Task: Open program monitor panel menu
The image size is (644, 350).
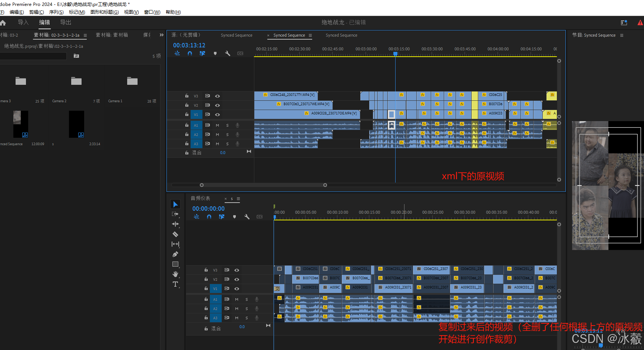Action: [622, 36]
